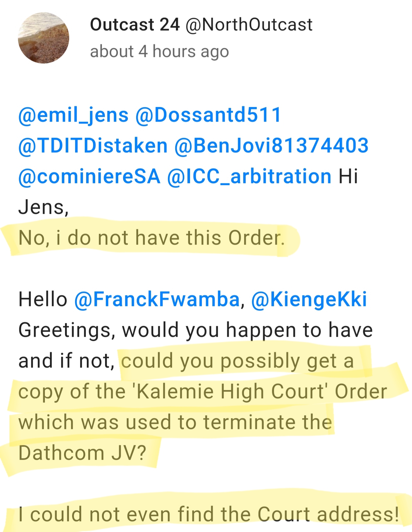The width and height of the screenshot is (412, 532).
Task: Click highlighted text 'No, i do not have this Order.'
Action: 151,238
